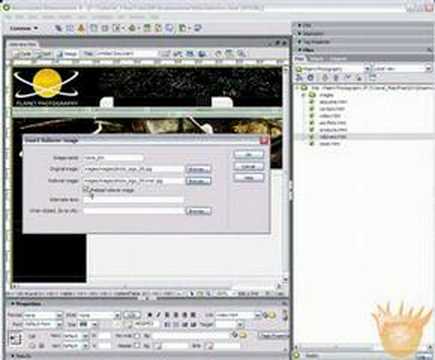The image size is (435, 360).
Task: Select the Zoom tool in the status bar
Action: 209,294
